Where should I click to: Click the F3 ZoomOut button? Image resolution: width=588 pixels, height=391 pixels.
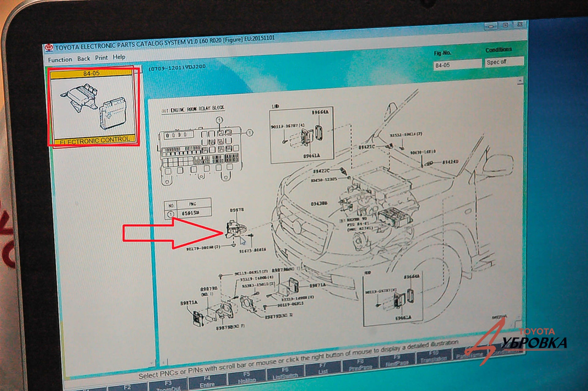tap(168, 384)
